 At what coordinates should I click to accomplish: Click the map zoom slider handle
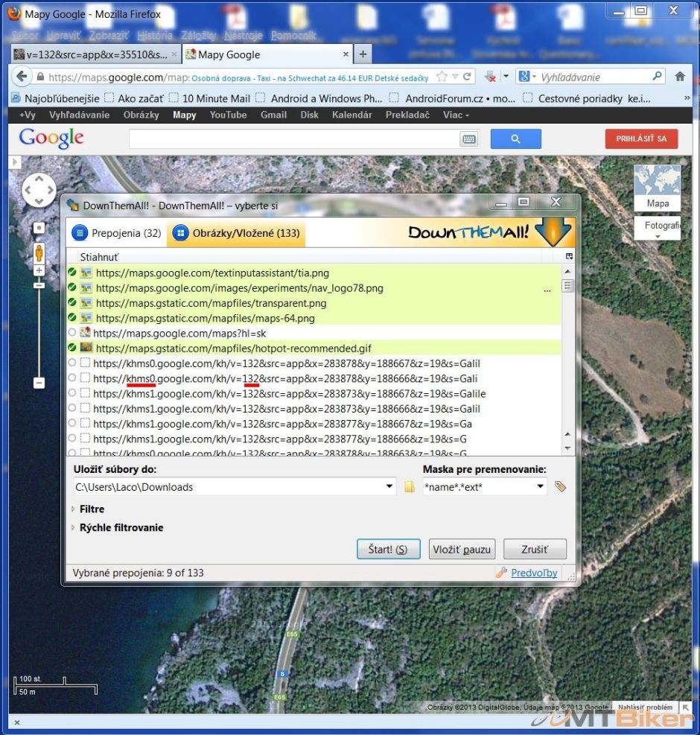(39, 285)
